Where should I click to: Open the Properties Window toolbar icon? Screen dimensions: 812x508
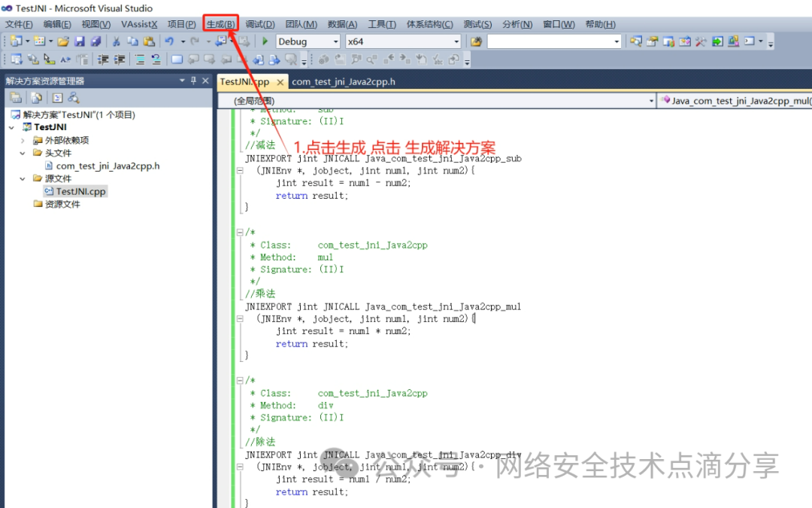click(652, 41)
